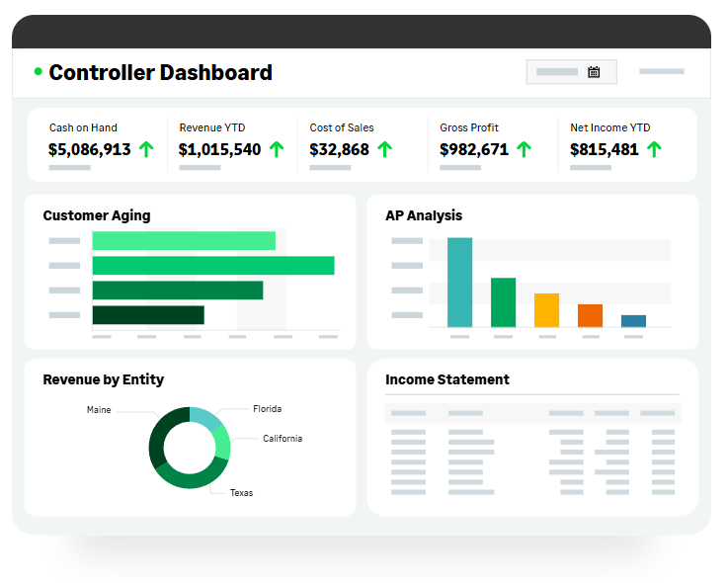Click the Maine label on the donut chart
This screenshot has width=728, height=583.
[99, 410]
